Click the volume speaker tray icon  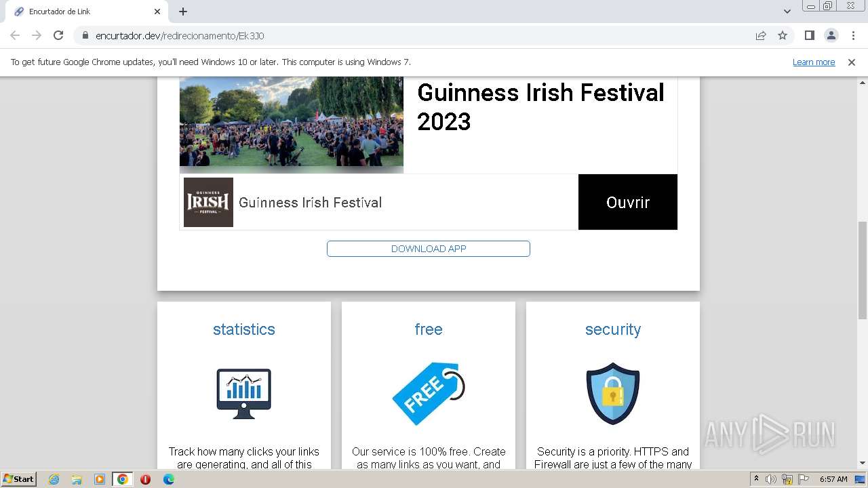pyautogui.click(x=771, y=479)
